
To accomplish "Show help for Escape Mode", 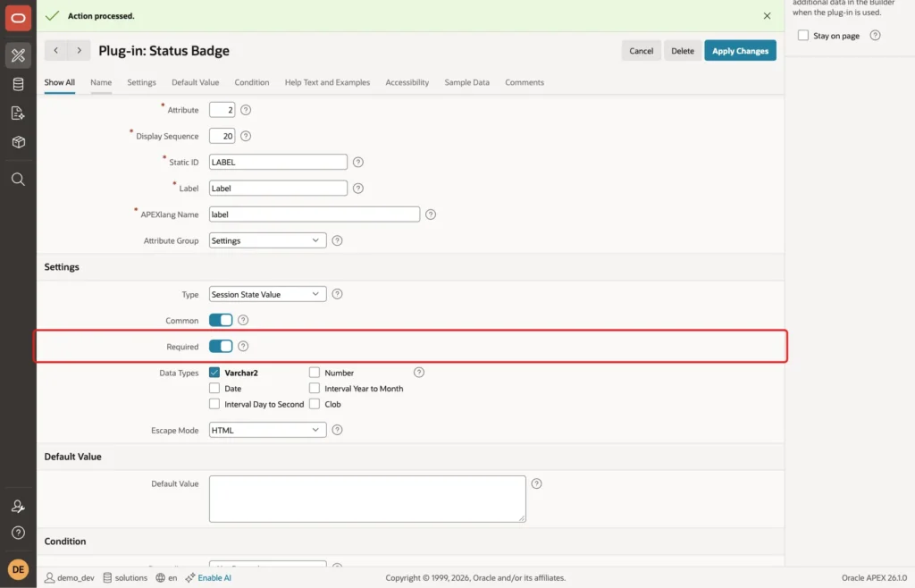I will 337,430.
